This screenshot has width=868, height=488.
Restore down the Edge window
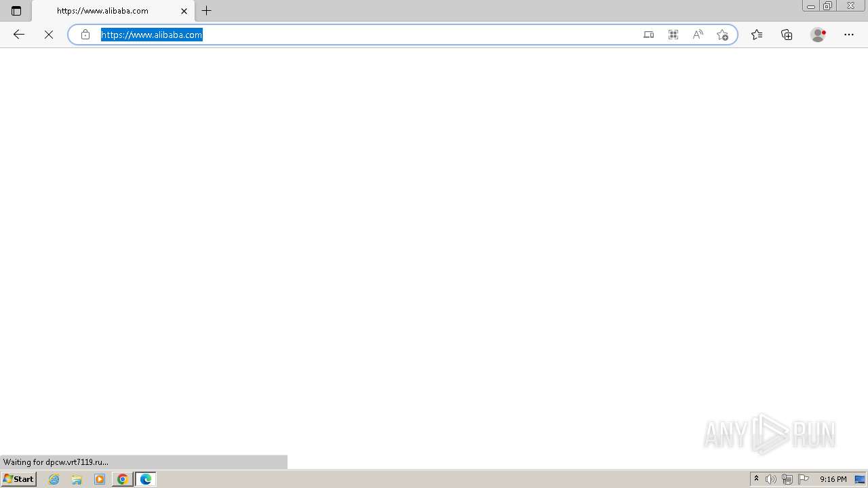(828, 5)
